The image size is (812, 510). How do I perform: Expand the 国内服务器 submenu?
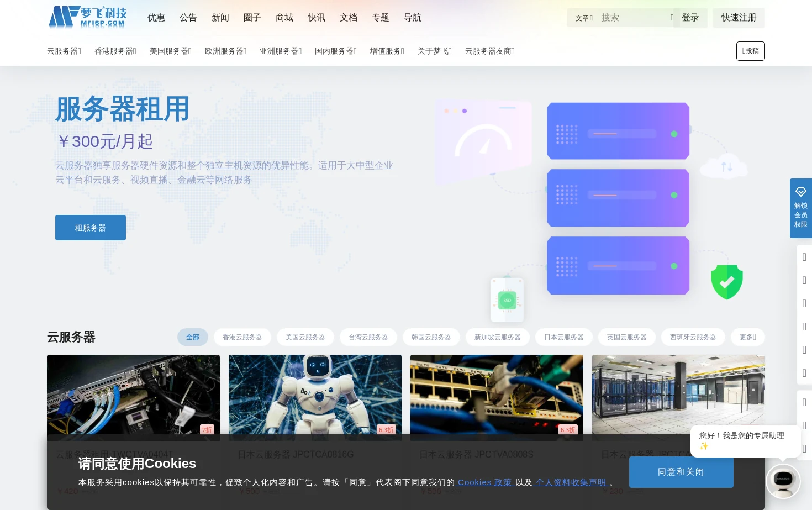tap(336, 51)
